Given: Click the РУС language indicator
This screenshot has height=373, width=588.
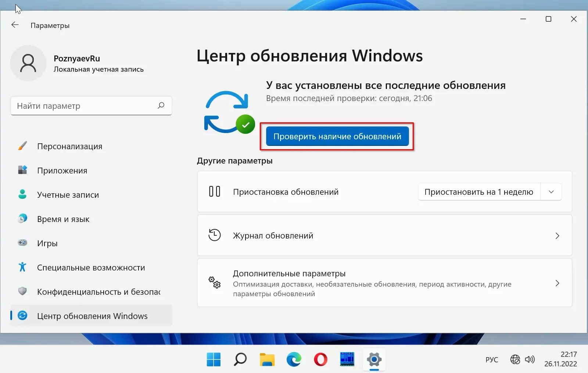Looking at the screenshot, I should click(x=492, y=359).
